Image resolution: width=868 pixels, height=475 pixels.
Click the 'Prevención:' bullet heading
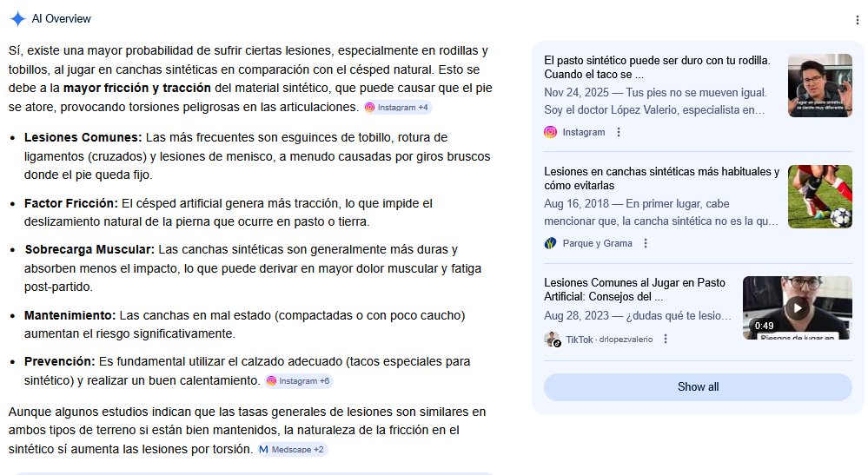[59, 361]
